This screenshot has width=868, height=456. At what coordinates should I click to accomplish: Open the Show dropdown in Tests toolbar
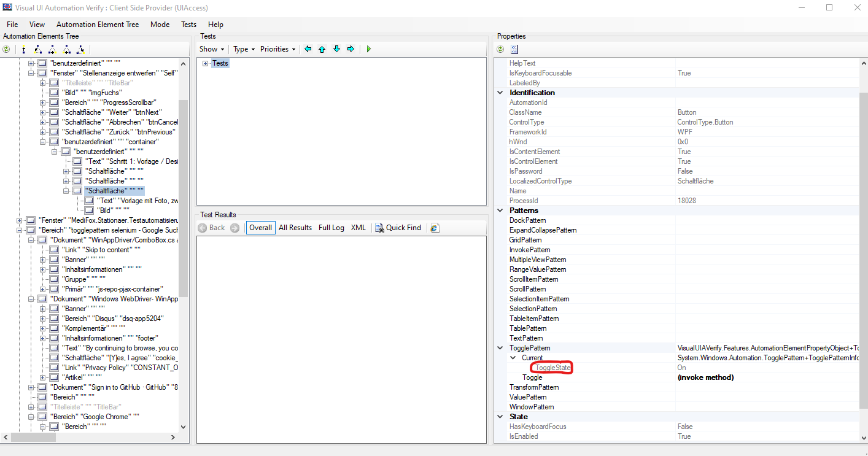pyautogui.click(x=211, y=48)
